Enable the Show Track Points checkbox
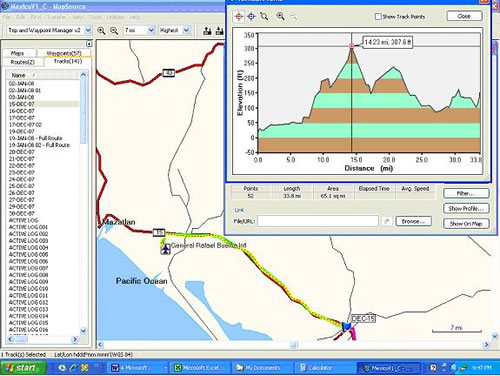 (378, 16)
